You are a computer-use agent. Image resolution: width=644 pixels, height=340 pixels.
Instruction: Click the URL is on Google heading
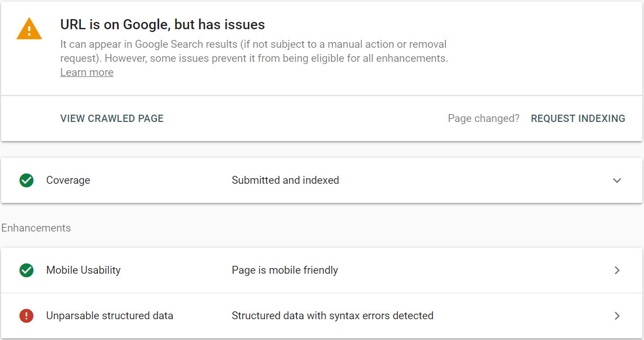(163, 25)
